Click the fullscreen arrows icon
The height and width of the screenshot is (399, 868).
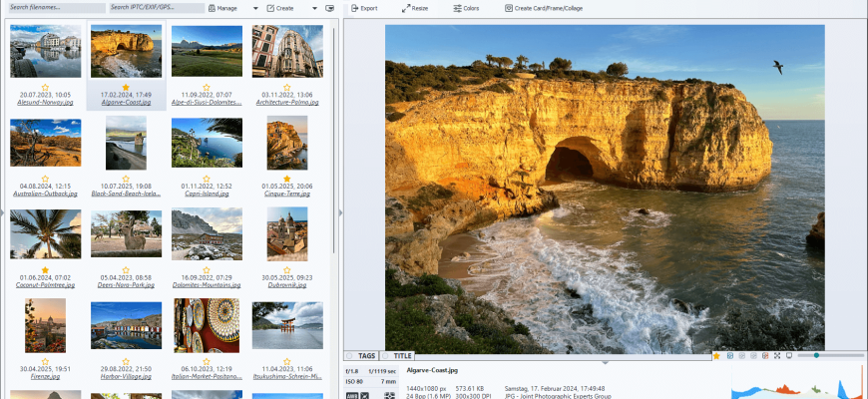pos(777,356)
